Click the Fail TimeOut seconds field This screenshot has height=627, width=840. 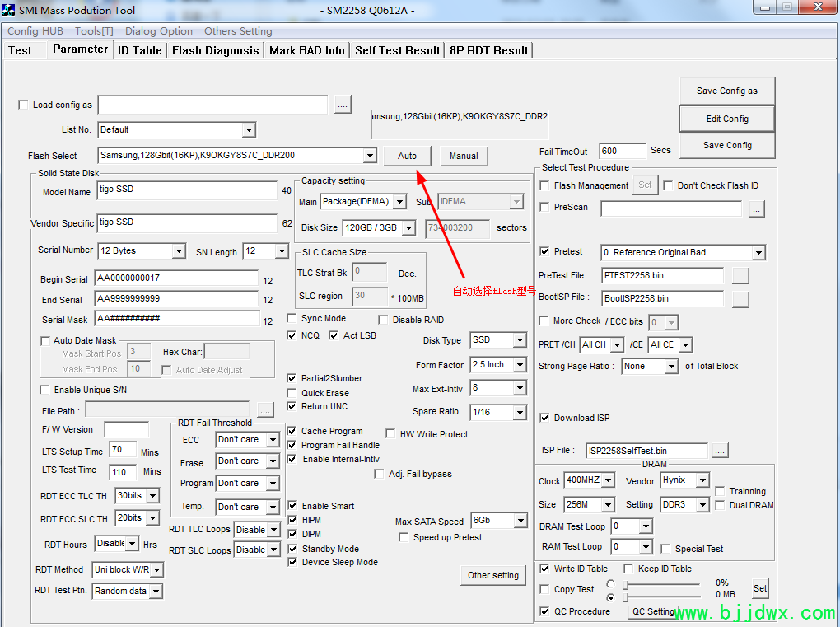(622, 151)
